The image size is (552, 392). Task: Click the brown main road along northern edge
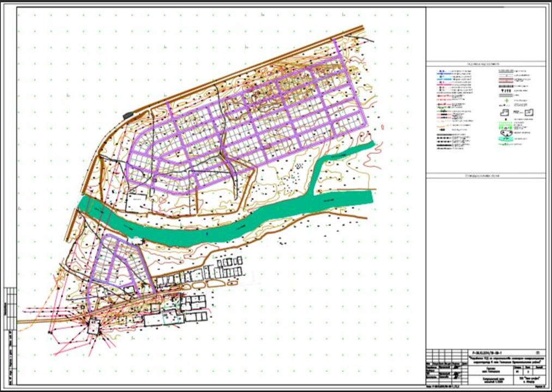coord(245,71)
